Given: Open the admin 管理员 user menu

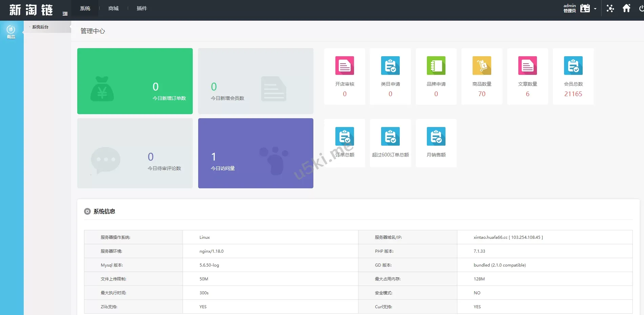Looking at the screenshot, I should (x=577, y=8).
